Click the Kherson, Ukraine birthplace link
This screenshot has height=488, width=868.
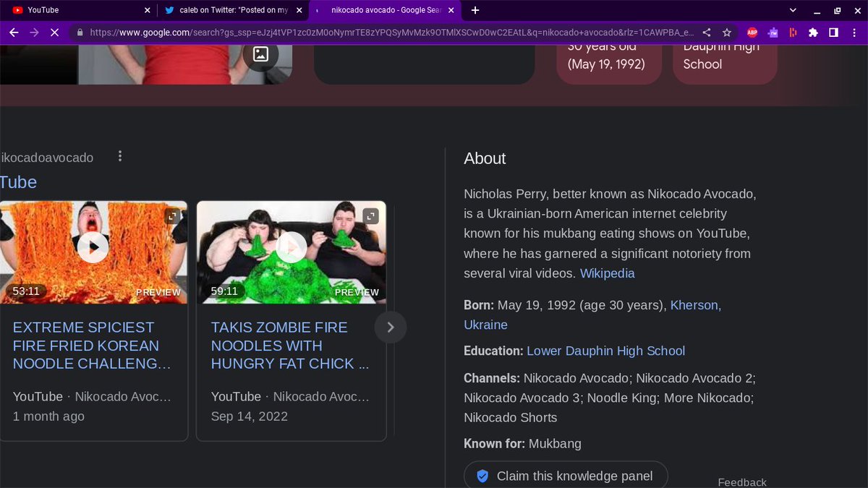click(x=592, y=315)
